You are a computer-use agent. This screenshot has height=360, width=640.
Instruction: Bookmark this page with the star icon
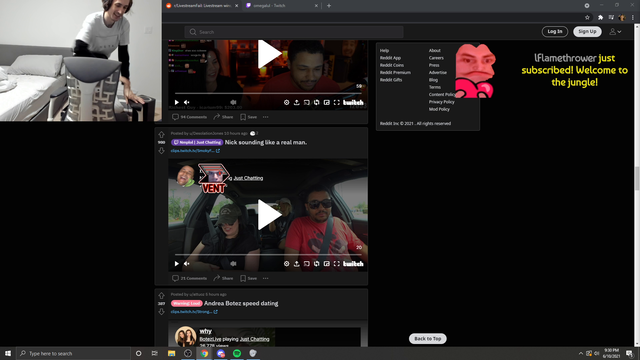pos(587,18)
